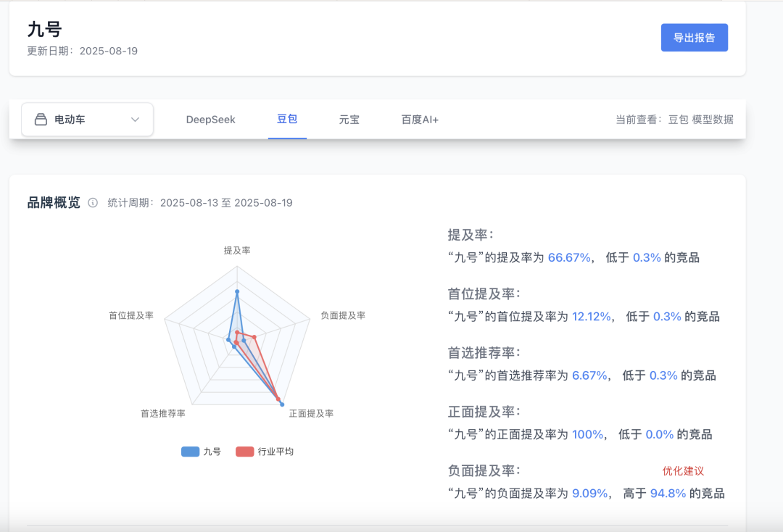Open the 电动车 category dropdown
The image size is (783, 532).
88,120
